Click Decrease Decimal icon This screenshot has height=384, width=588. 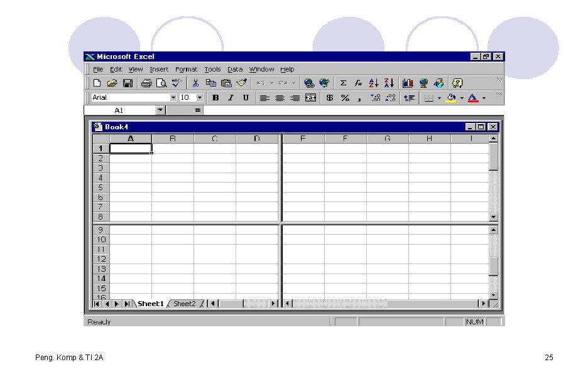[x=390, y=98]
